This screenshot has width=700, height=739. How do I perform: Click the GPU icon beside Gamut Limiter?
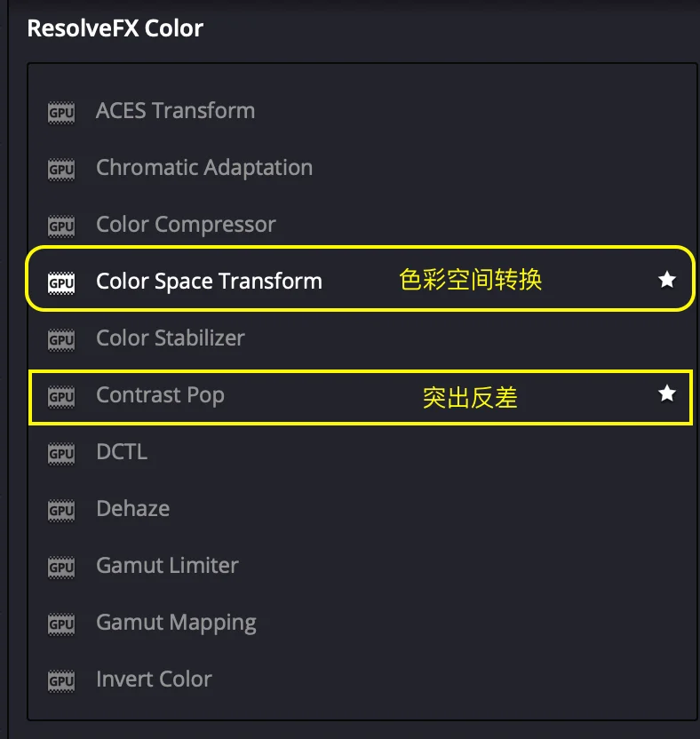click(x=61, y=567)
